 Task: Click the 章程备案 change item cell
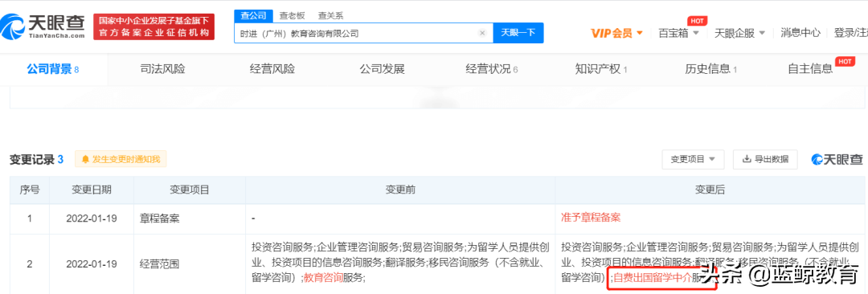click(x=190, y=218)
